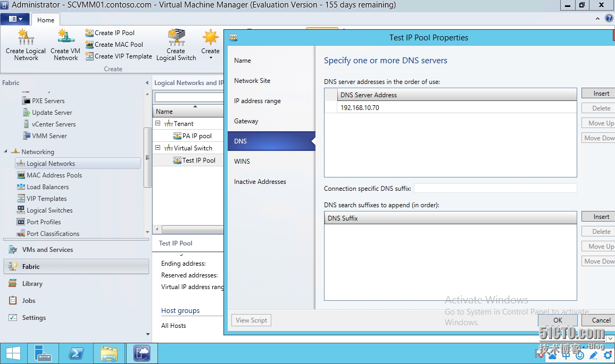615x364 pixels.
Task: Click Create MAC Pool in ribbon
Action: pyautogui.click(x=114, y=45)
